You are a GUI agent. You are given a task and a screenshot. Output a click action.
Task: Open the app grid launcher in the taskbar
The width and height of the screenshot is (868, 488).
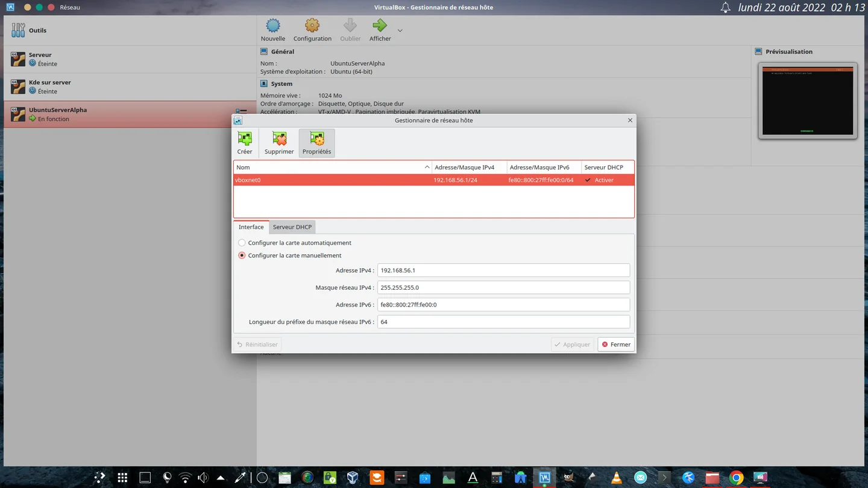pyautogui.click(x=122, y=478)
